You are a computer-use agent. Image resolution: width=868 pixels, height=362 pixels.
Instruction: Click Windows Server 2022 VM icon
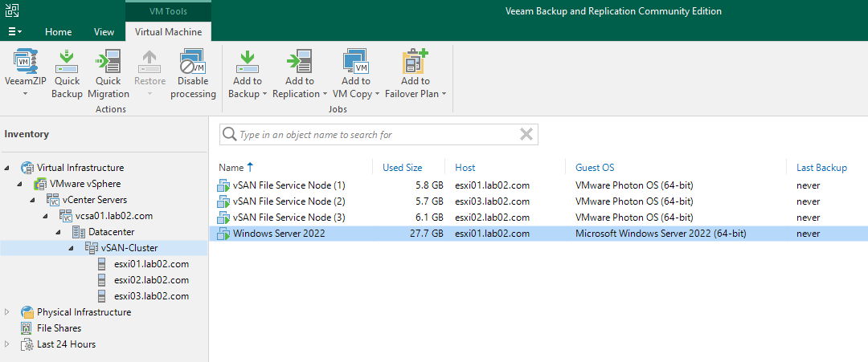point(223,234)
